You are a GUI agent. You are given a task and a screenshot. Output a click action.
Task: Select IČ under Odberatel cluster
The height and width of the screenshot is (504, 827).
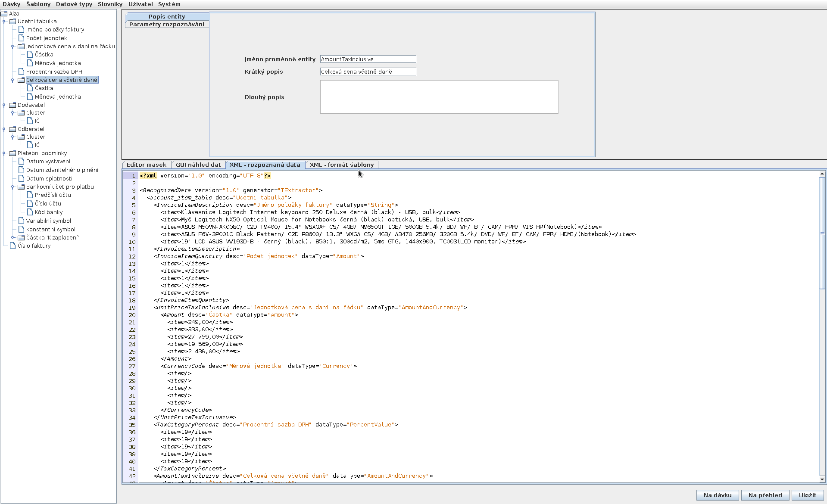click(x=37, y=145)
